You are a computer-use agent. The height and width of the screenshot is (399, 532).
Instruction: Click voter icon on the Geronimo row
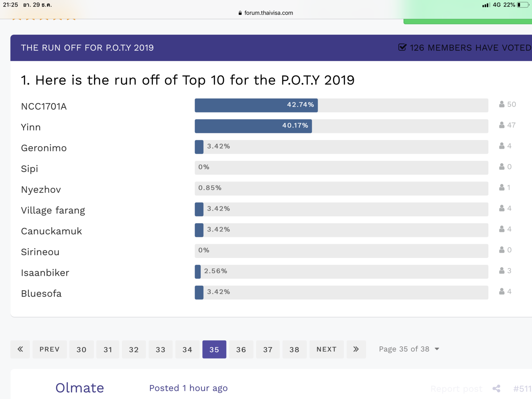coord(502,146)
